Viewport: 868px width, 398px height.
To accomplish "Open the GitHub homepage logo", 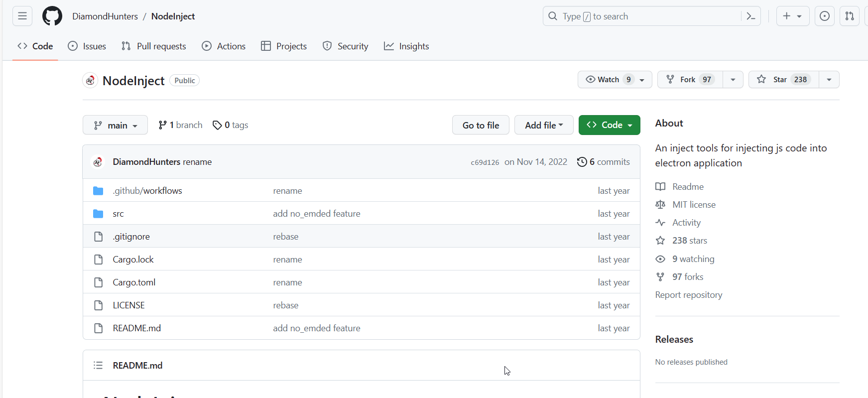I will click(x=52, y=16).
